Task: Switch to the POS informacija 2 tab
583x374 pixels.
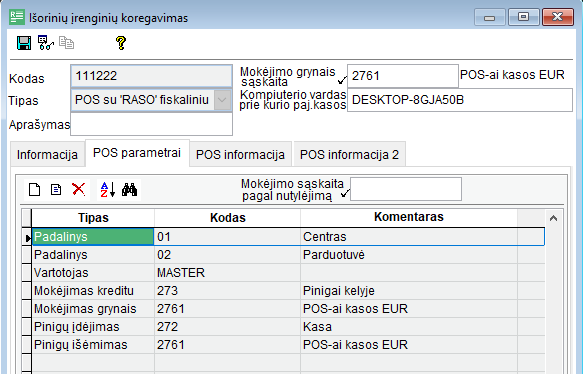Action: point(350,154)
